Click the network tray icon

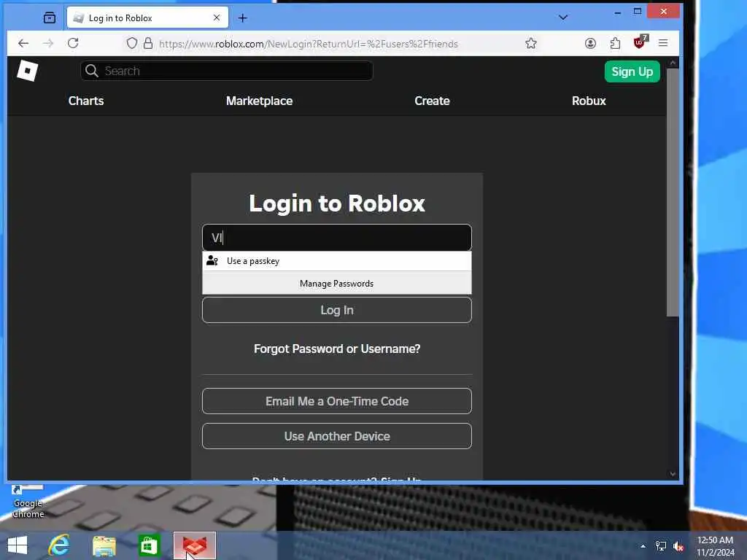[661, 546]
